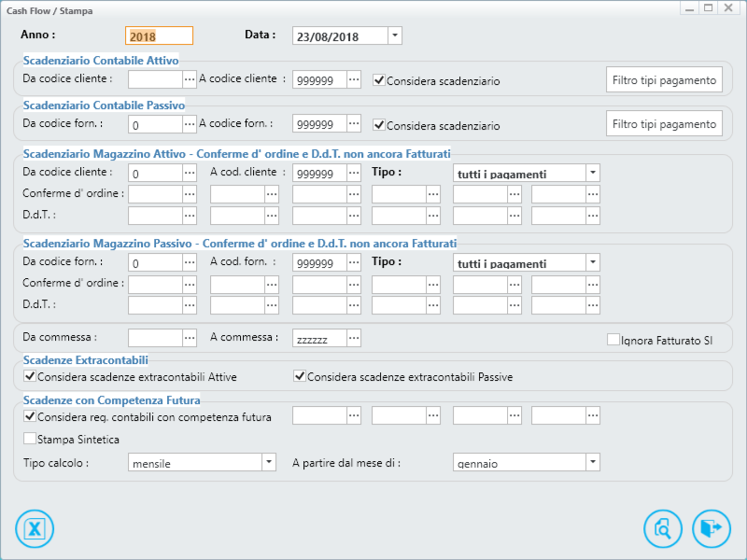Click the Excel export icon
The height and width of the screenshot is (560, 747).
[x=35, y=528]
